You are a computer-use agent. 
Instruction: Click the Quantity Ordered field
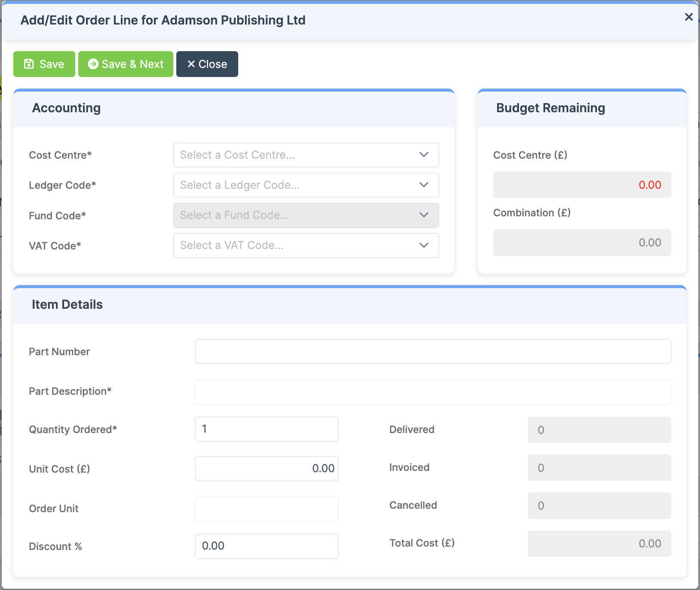tap(267, 429)
